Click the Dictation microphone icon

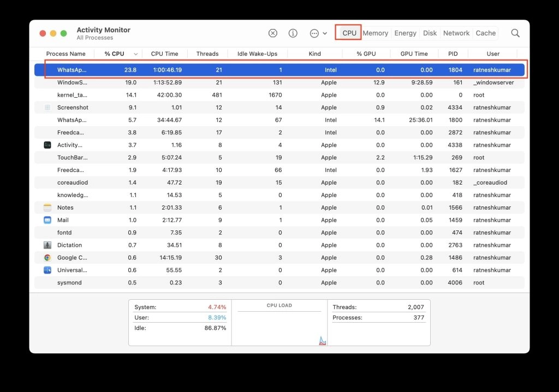click(x=47, y=245)
